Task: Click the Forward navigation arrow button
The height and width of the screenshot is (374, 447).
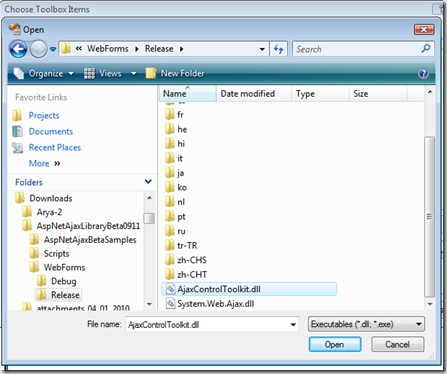Action: [x=38, y=49]
